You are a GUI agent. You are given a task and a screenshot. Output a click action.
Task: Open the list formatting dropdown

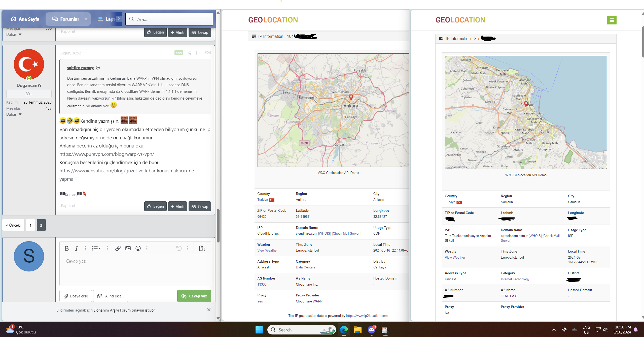(96, 248)
